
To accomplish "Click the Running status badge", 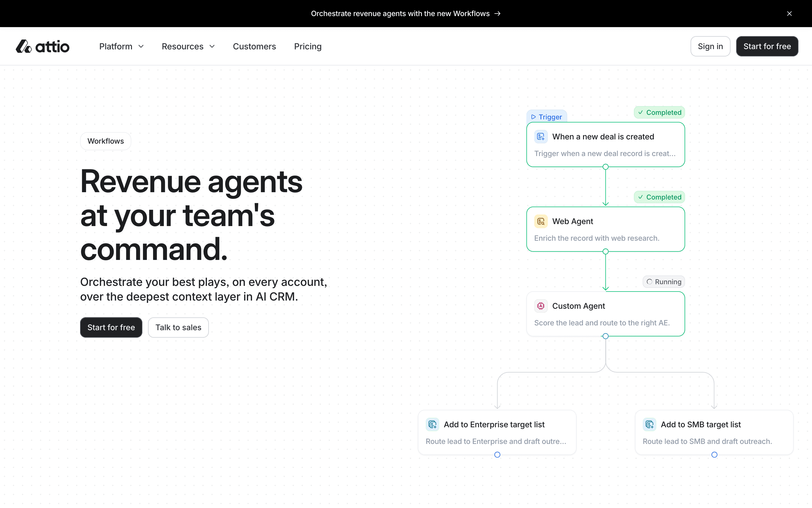I will pyautogui.click(x=664, y=282).
